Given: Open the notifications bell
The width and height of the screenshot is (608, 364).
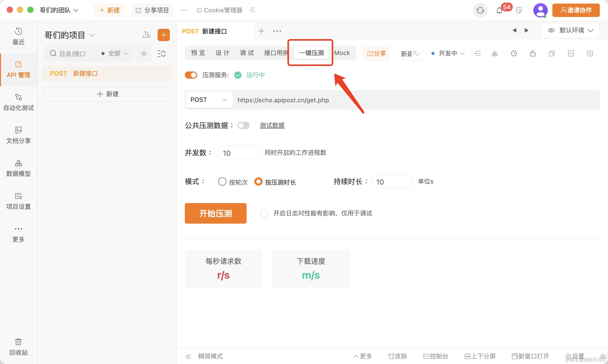Looking at the screenshot, I should pyautogui.click(x=499, y=10).
